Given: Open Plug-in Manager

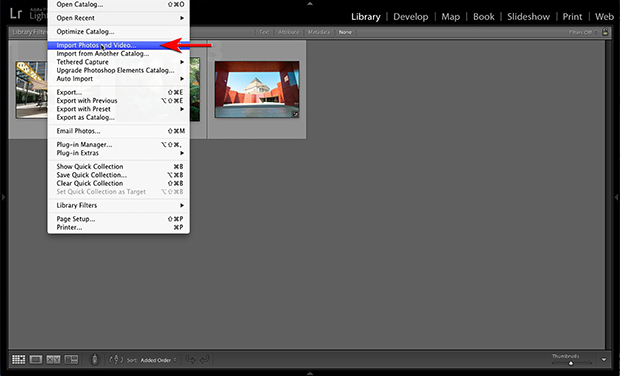Looking at the screenshot, I should 119,144.
